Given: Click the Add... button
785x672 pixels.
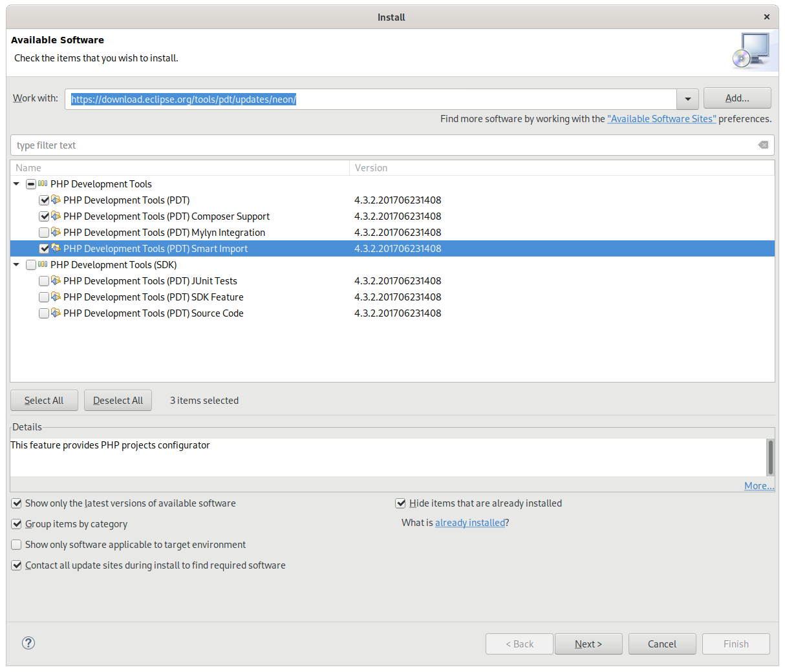Looking at the screenshot, I should tap(737, 98).
